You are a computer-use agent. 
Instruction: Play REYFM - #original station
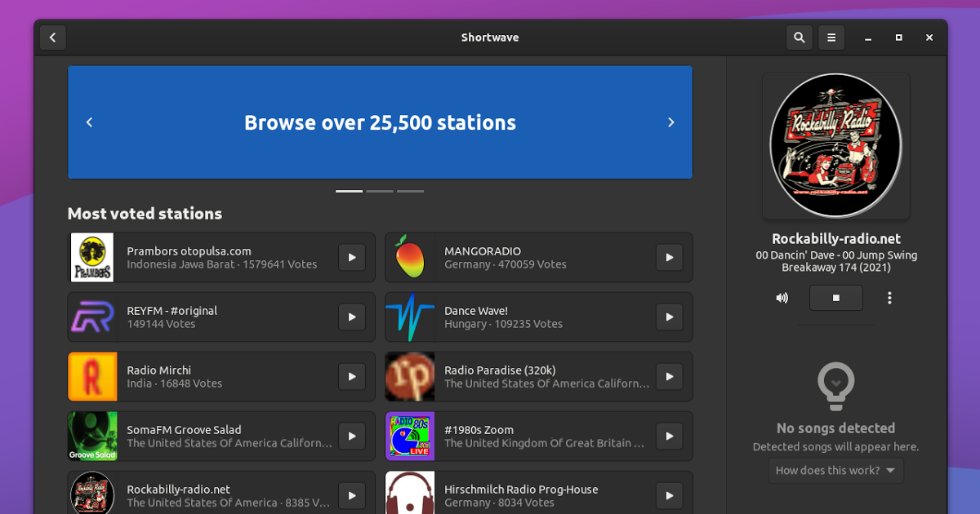click(x=352, y=317)
